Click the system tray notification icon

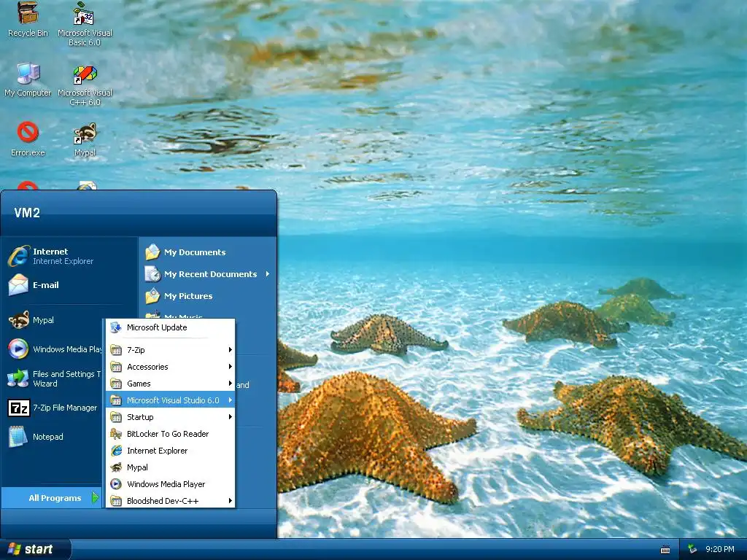(x=692, y=549)
